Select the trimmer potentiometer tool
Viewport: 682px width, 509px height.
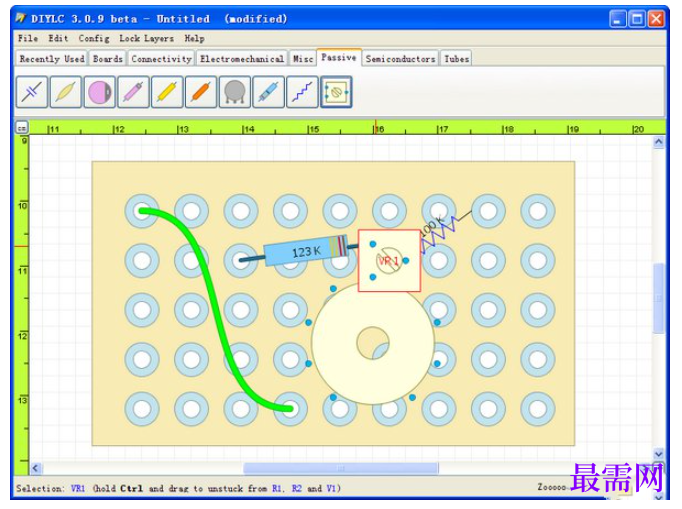336,92
